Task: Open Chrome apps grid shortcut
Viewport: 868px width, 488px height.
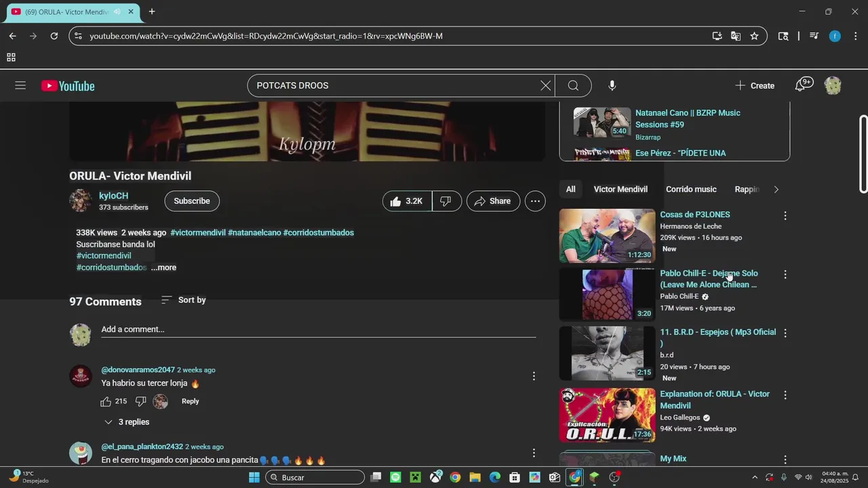Action: coord(11,58)
